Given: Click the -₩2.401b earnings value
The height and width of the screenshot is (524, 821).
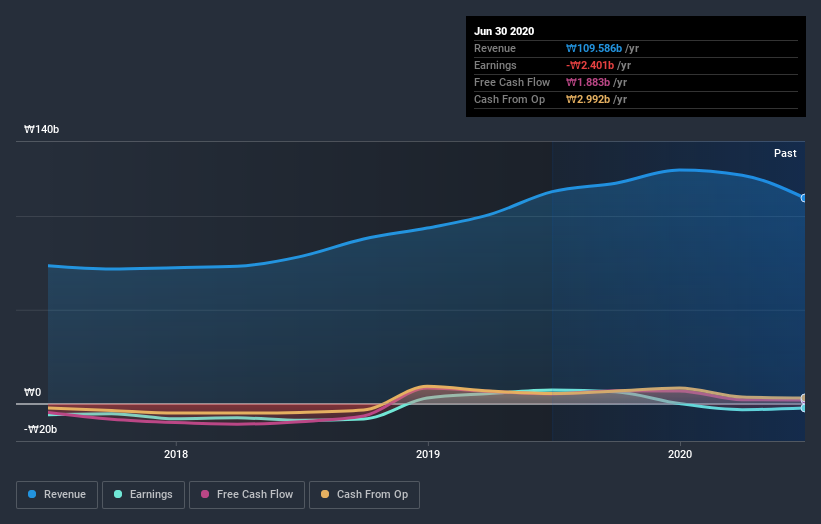Looking at the screenshot, I should click(x=590, y=65).
